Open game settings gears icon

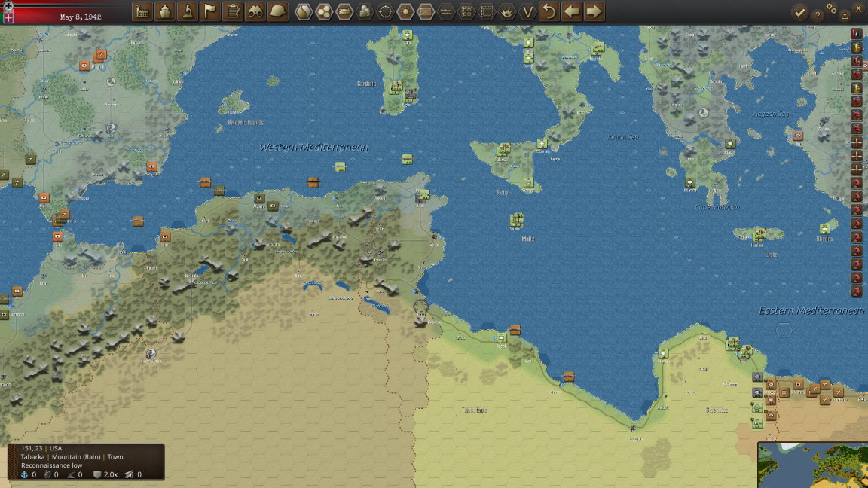pyautogui.click(x=832, y=8)
